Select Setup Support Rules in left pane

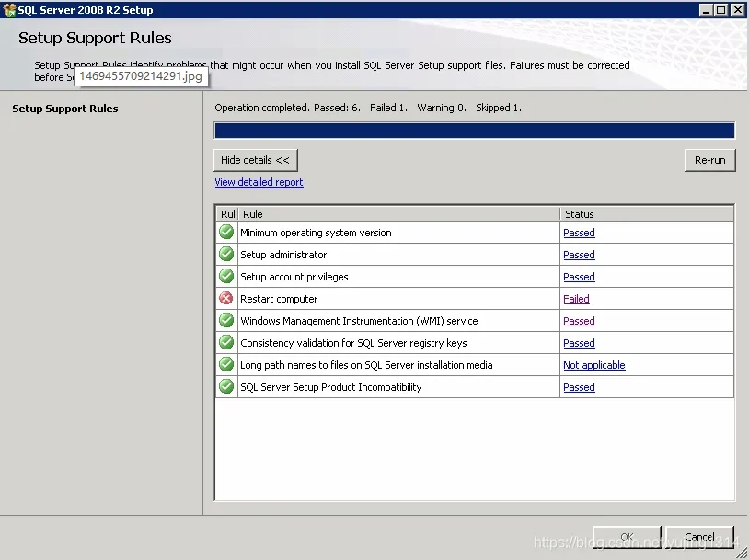point(65,109)
